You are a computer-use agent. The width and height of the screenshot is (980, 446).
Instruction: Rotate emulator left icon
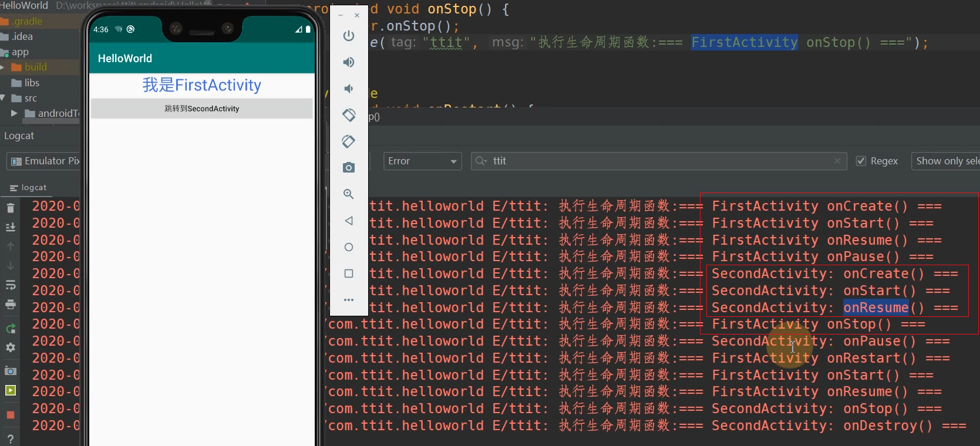(x=349, y=115)
